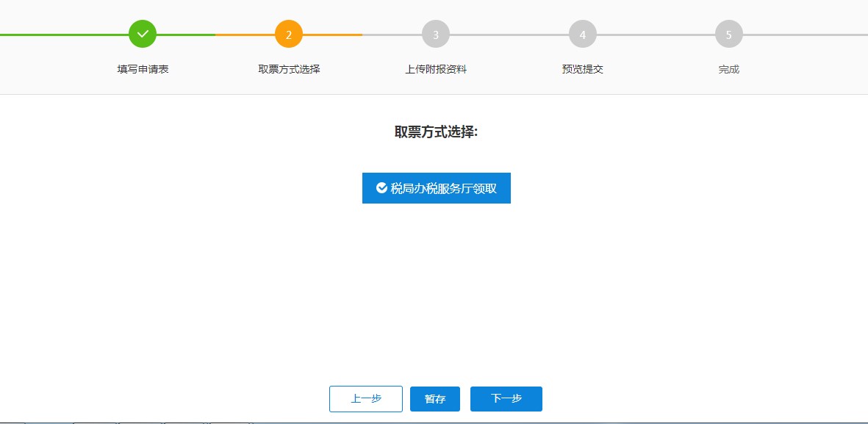Click 上一步 to go back
Screen dimensions: 868x424
(x=365, y=398)
